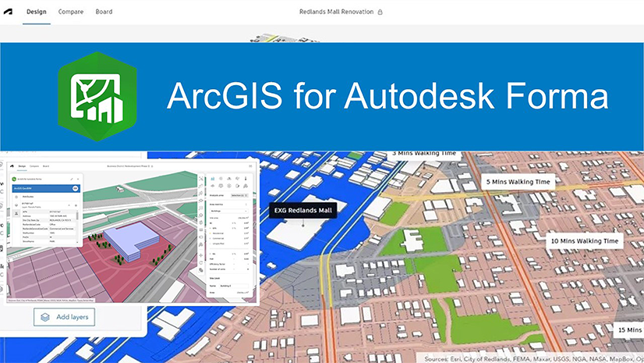Click the settings gear beside the parcel layer name
The image size is (644, 363).
coord(76,205)
